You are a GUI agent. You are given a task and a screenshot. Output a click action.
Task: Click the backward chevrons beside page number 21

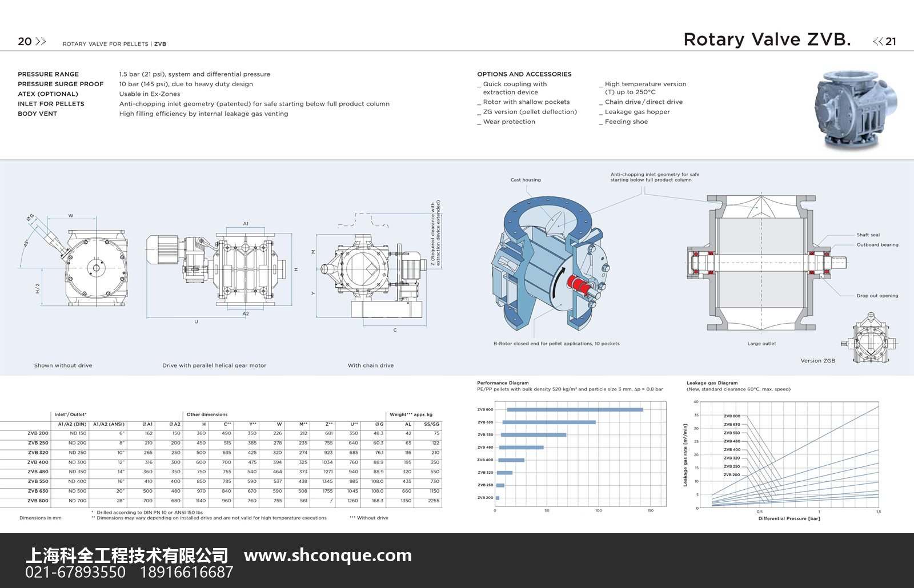click(x=879, y=41)
